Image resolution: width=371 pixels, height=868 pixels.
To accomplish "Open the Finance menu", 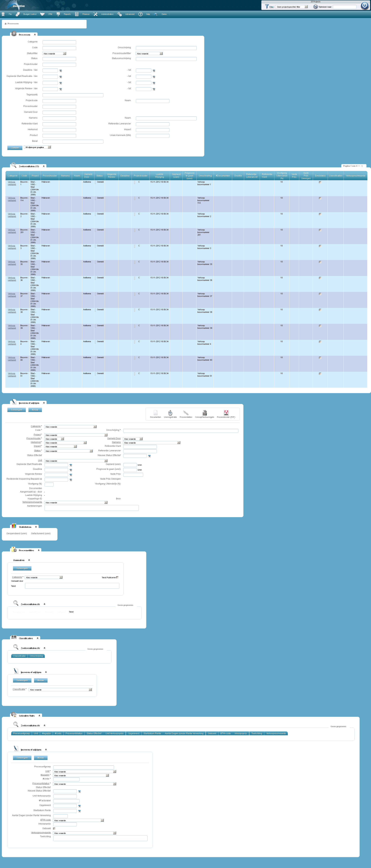I will pyautogui.click(x=86, y=14).
